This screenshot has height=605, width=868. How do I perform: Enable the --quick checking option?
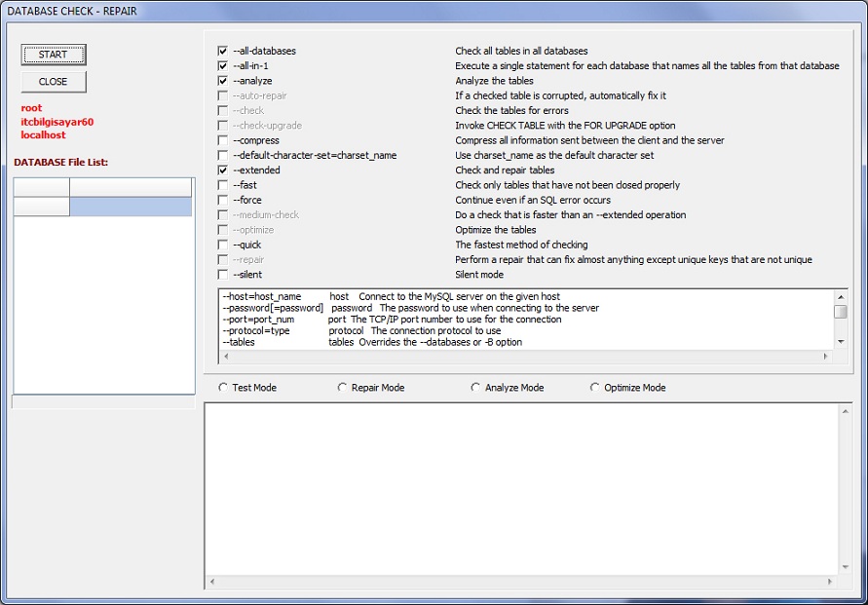tap(223, 245)
